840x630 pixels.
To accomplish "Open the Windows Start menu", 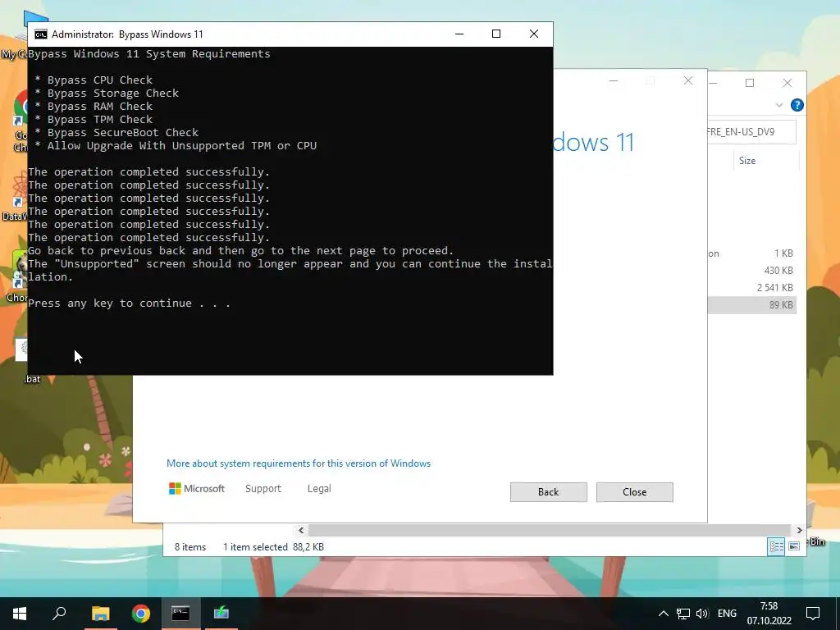I will pyautogui.click(x=20, y=614).
